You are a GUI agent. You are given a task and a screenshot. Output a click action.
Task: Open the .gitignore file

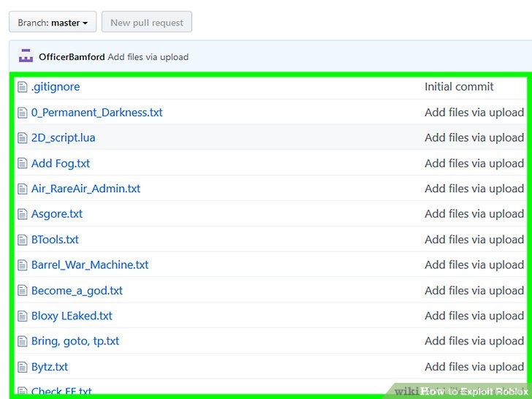pos(56,87)
